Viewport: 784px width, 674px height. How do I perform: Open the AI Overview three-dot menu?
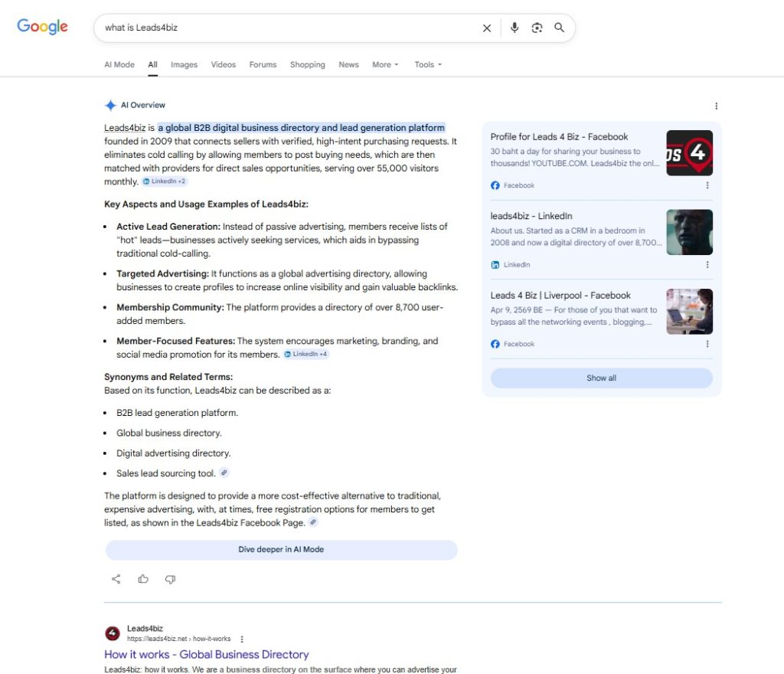(716, 106)
